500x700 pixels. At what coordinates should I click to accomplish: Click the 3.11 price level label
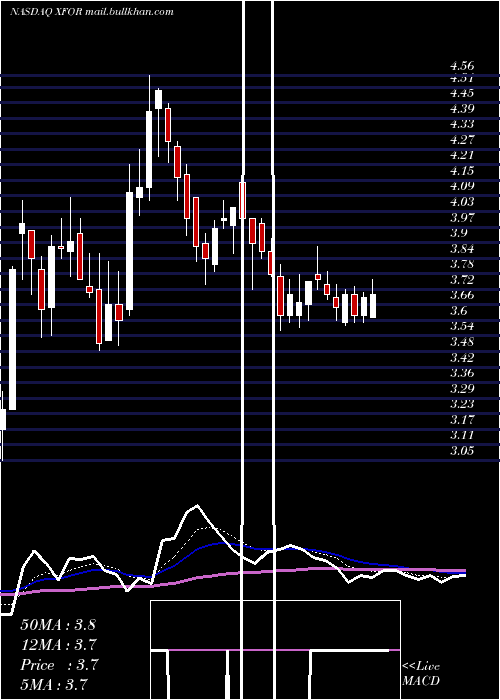click(x=462, y=434)
